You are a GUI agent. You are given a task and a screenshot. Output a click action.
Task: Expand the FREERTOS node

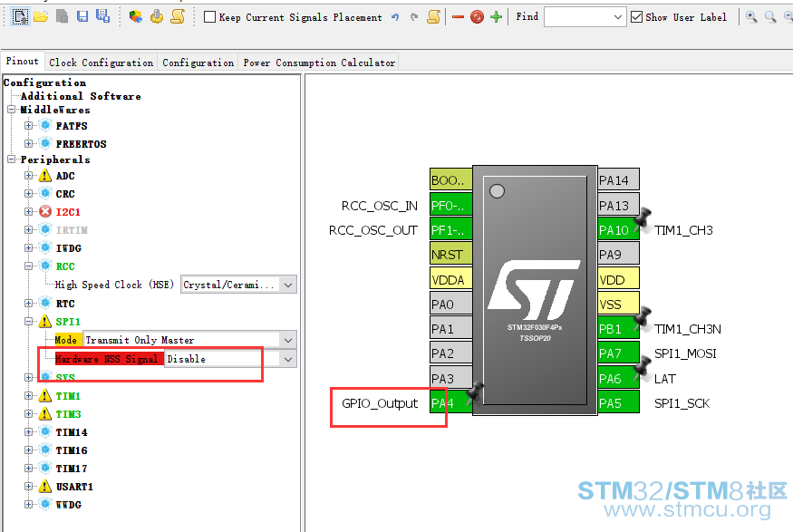pos(29,143)
